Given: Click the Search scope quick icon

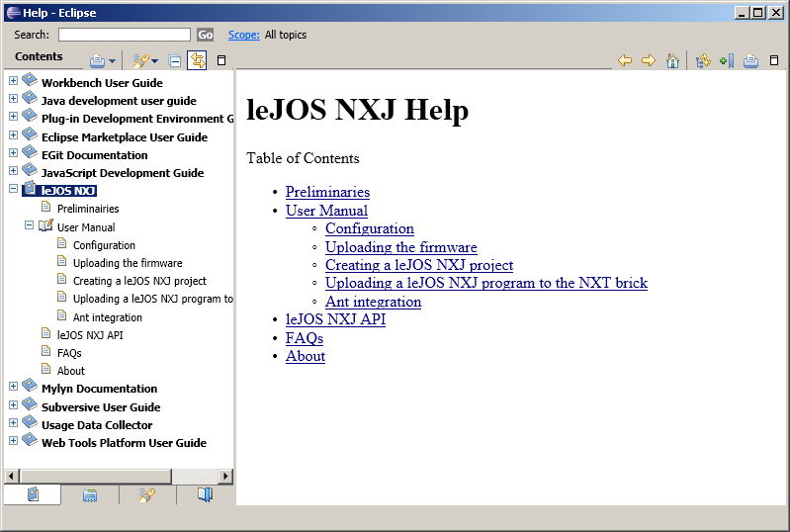Looking at the screenshot, I should click(x=140, y=61).
